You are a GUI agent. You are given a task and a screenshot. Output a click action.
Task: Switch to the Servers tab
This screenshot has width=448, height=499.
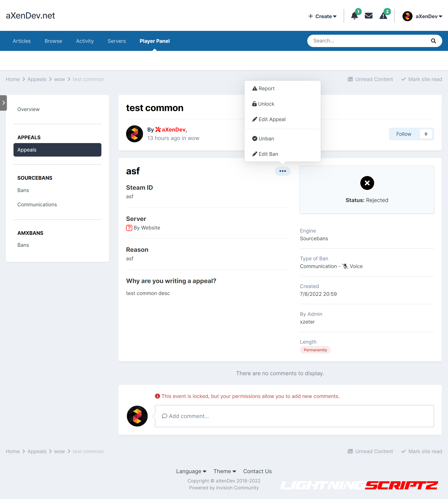[x=117, y=41]
